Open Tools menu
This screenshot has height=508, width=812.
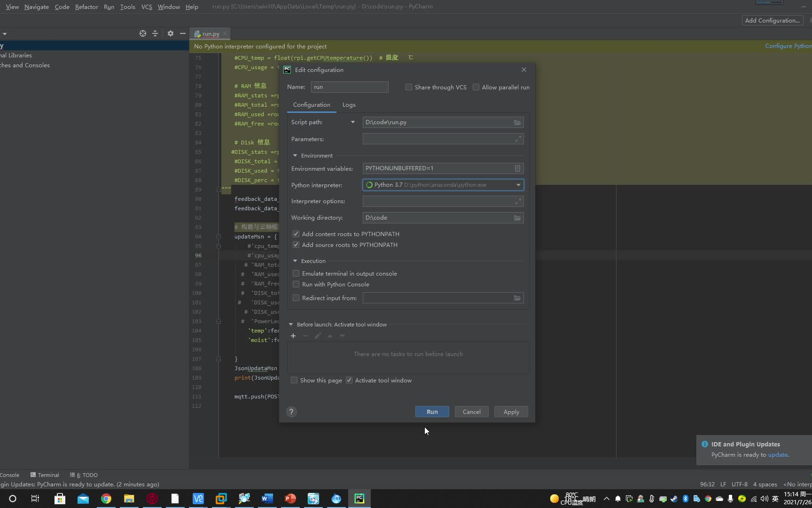pyautogui.click(x=127, y=7)
